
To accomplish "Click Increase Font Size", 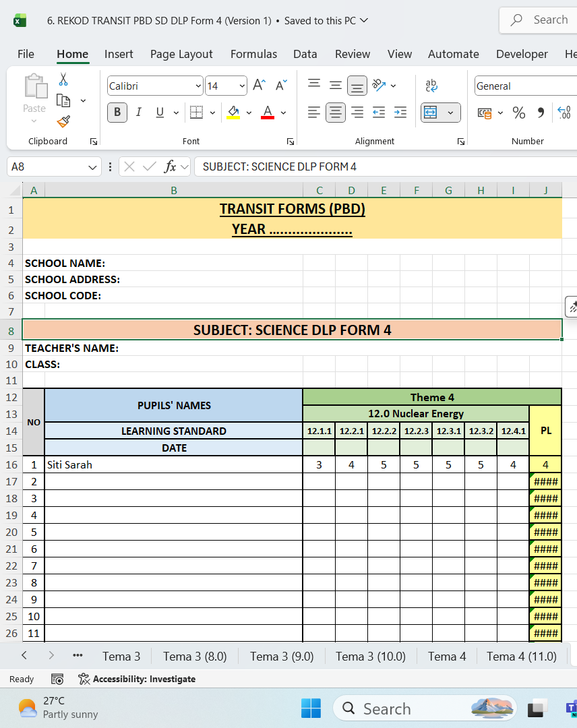I will point(257,86).
